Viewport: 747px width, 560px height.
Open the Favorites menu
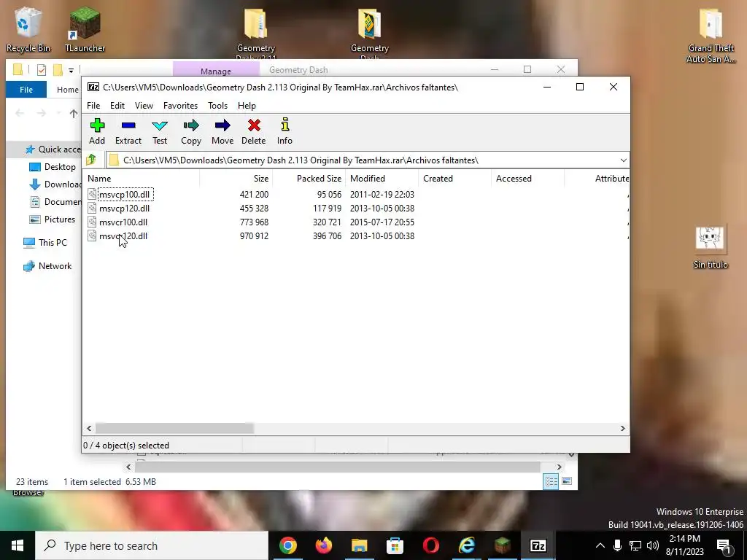(180, 106)
